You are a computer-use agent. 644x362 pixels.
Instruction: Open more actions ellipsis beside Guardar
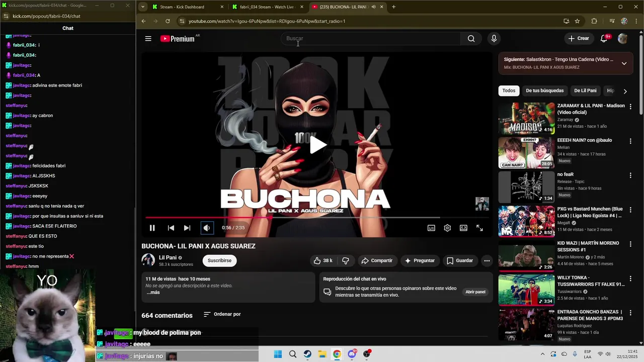tap(487, 260)
